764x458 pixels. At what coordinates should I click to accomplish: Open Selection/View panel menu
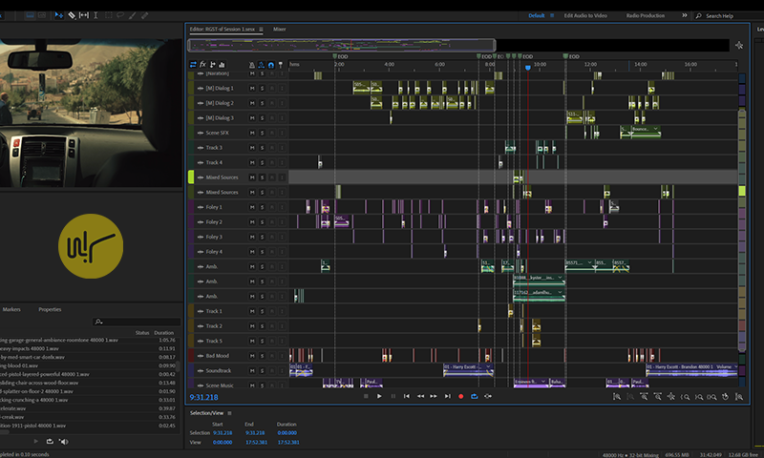pos(229,413)
